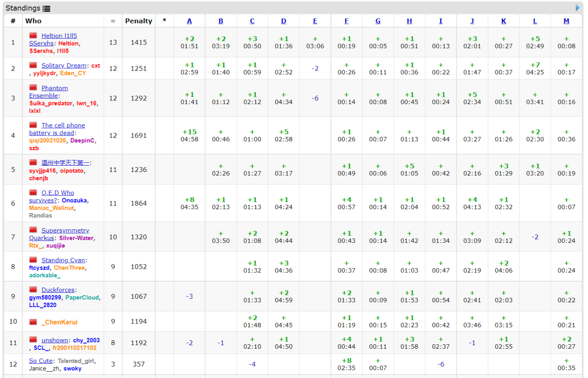Click the blue arrow at top right

coord(577,8)
